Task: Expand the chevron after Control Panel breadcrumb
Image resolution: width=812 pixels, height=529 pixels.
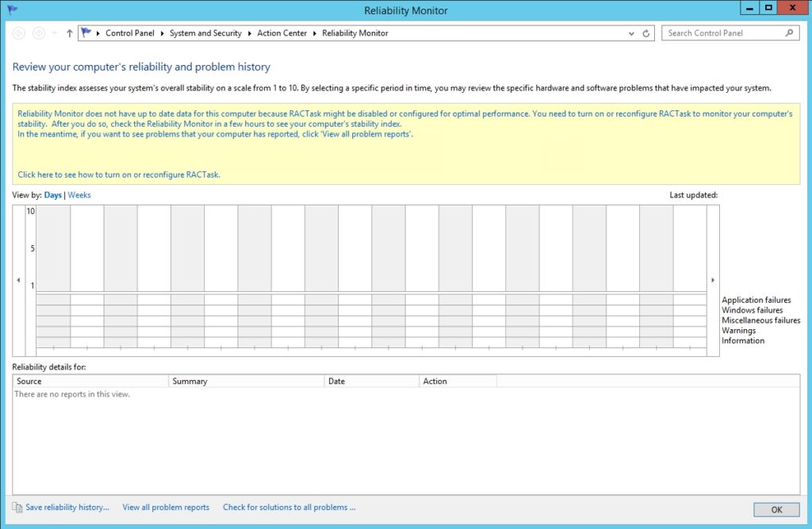Action: [163, 33]
